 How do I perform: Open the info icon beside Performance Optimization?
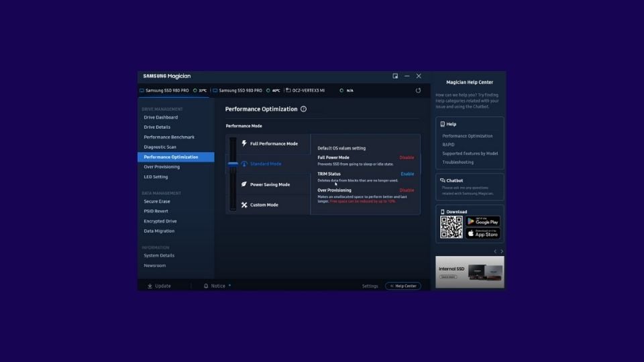[x=303, y=109]
